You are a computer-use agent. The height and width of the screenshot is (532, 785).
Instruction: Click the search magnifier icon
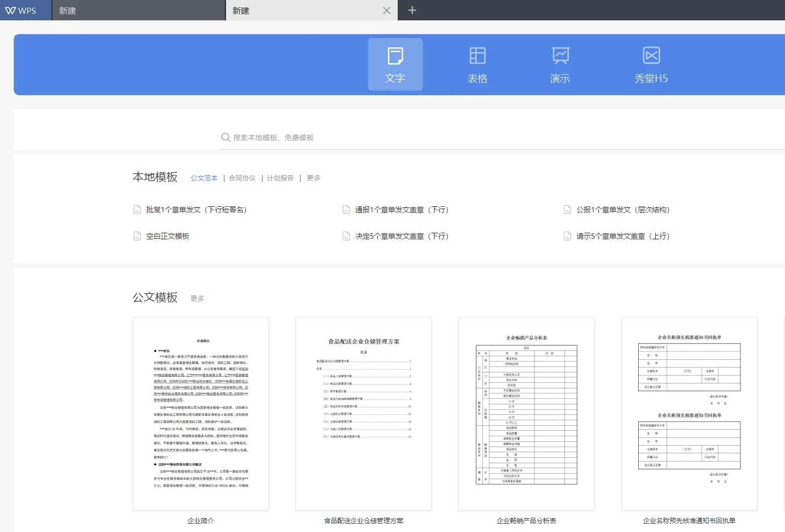pos(226,137)
